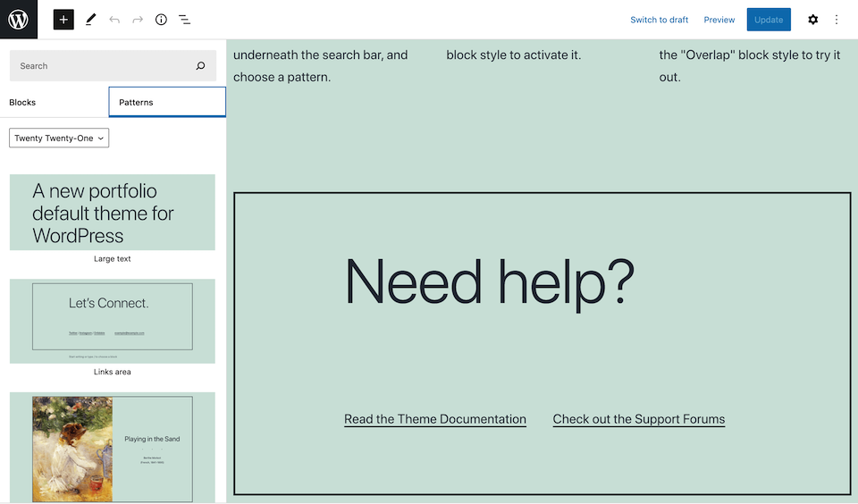
Task: Open the Details info icon
Action: pyautogui.click(x=161, y=20)
